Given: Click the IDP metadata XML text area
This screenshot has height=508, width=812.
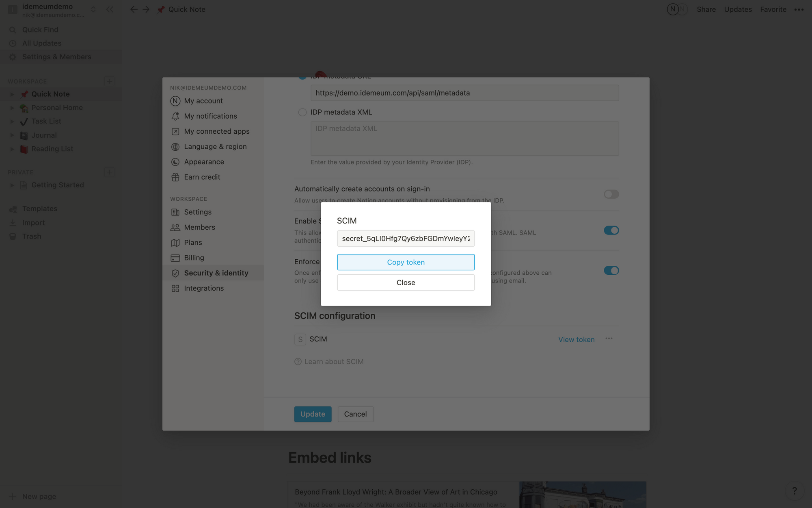Looking at the screenshot, I should pos(464,138).
